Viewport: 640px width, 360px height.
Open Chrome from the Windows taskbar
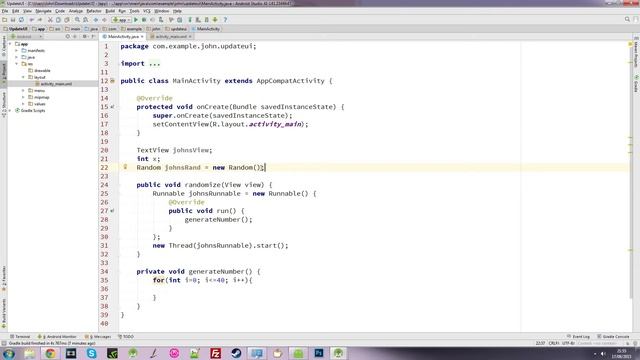click(x=51, y=353)
